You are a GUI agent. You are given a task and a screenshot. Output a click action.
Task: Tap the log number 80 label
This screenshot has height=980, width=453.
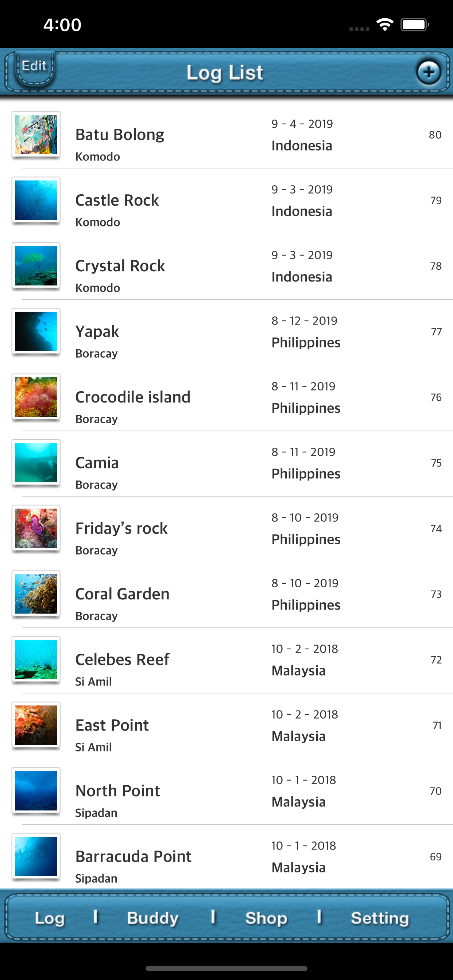click(435, 135)
